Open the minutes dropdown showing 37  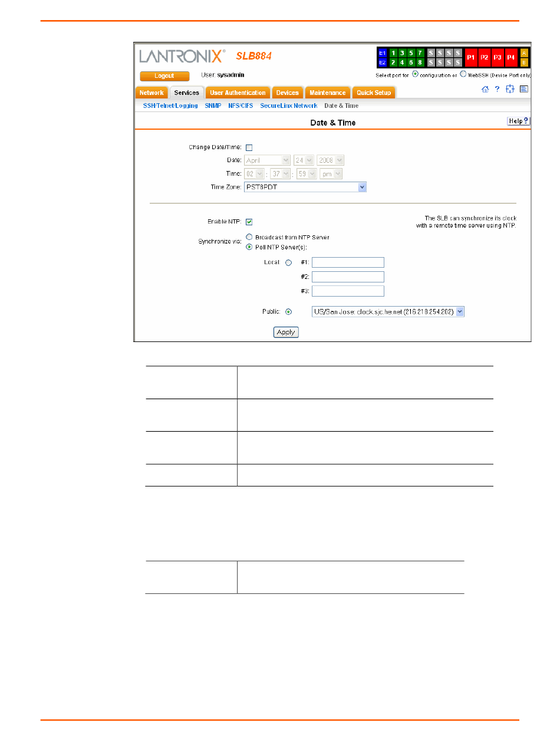[281, 174]
